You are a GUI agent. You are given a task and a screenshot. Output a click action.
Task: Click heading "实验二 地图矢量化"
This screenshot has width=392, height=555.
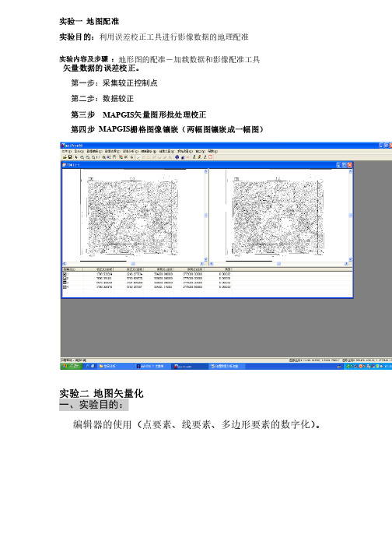pyautogui.click(x=101, y=394)
